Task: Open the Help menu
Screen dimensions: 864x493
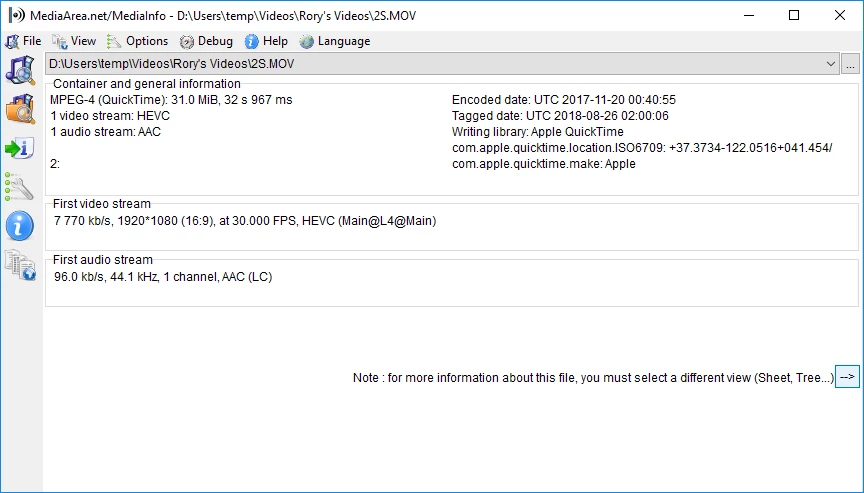Action: point(266,41)
